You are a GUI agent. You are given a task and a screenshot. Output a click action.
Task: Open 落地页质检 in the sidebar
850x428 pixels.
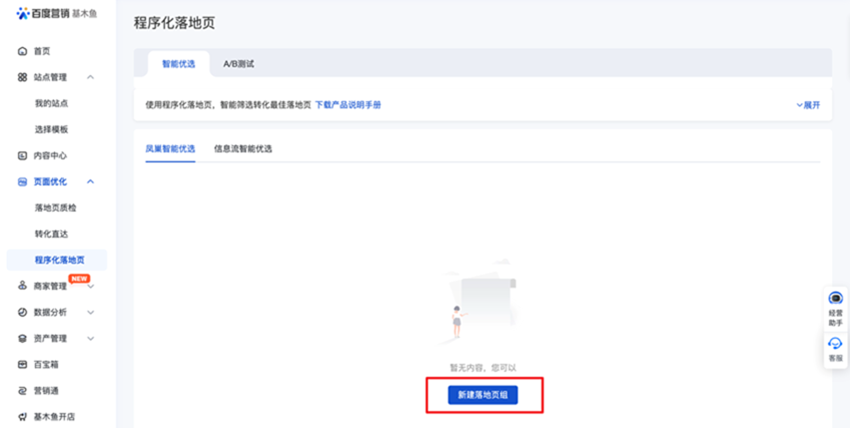56,208
